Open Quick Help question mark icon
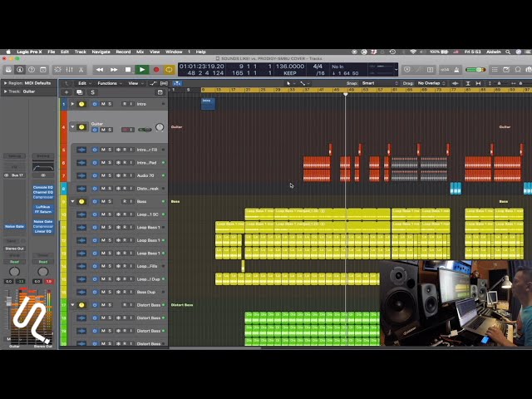Viewport: 532px width, 399px height. (32, 70)
